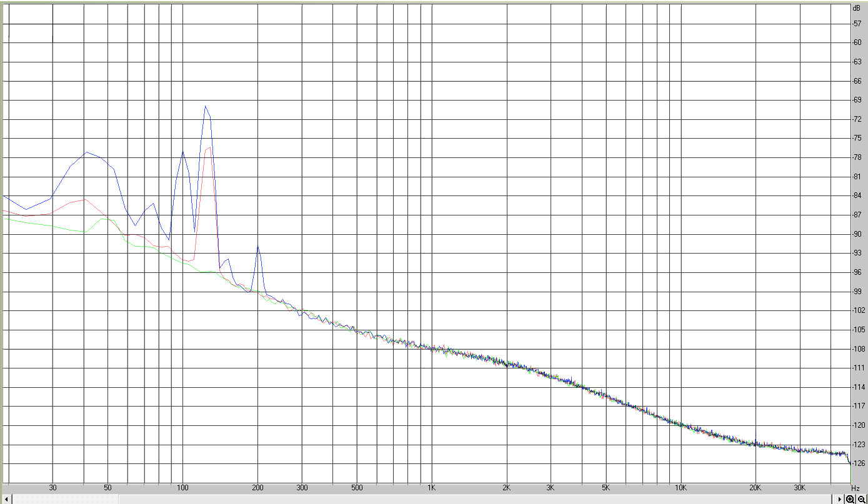Select the -87 dB axis label
Image resolution: width=868 pixels, height=504 pixels.
pos(857,215)
